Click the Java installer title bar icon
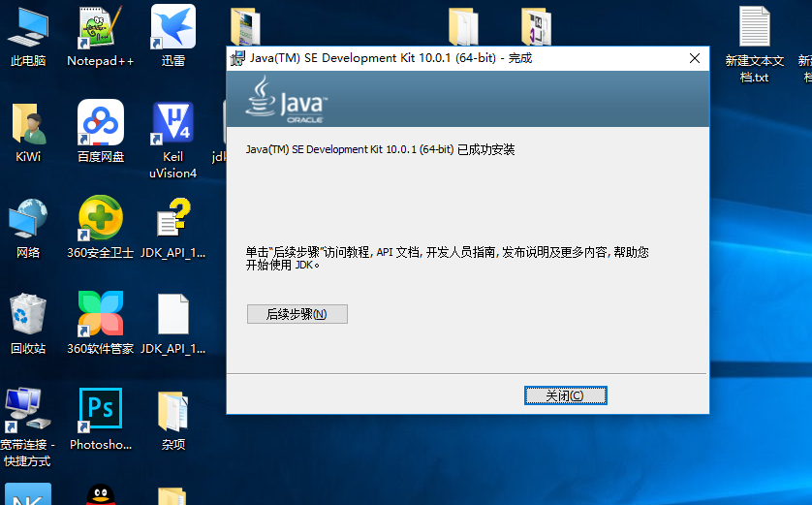 pos(237,58)
